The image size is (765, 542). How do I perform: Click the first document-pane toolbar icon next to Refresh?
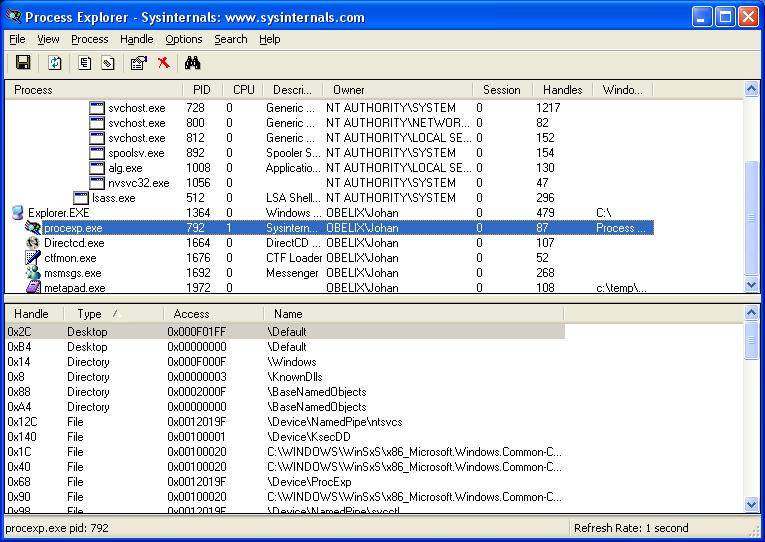click(x=84, y=62)
